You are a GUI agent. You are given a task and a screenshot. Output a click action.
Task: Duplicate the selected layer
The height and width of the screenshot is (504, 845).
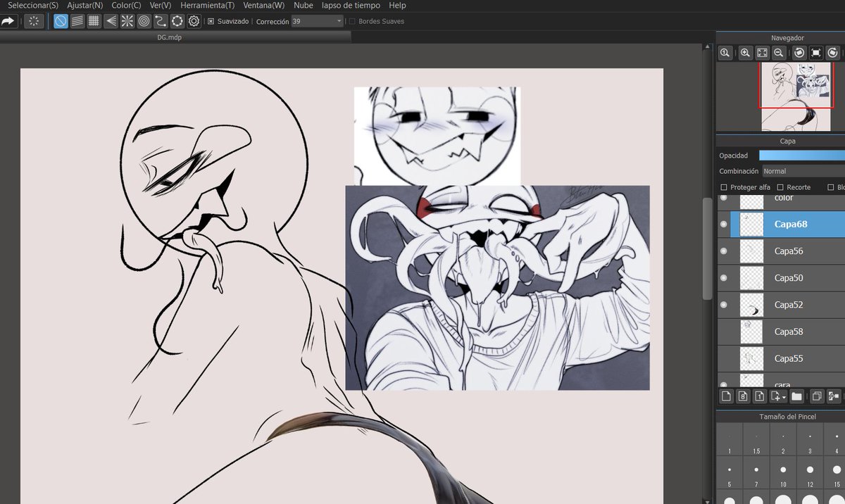(x=817, y=396)
